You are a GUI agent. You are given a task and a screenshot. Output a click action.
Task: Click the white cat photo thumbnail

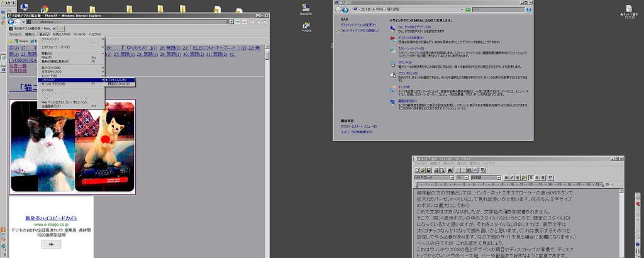pyautogui.click(x=43, y=146)
